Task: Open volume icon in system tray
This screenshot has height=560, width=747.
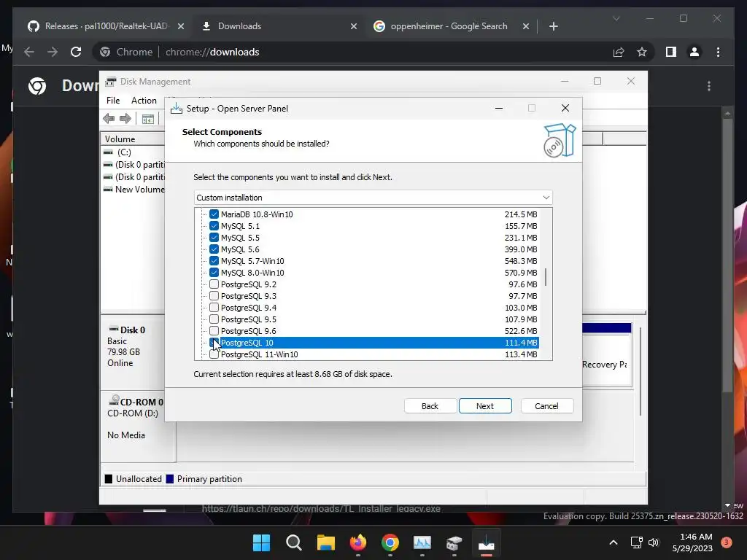Action: pyautogui.click(x=654, y=542)
